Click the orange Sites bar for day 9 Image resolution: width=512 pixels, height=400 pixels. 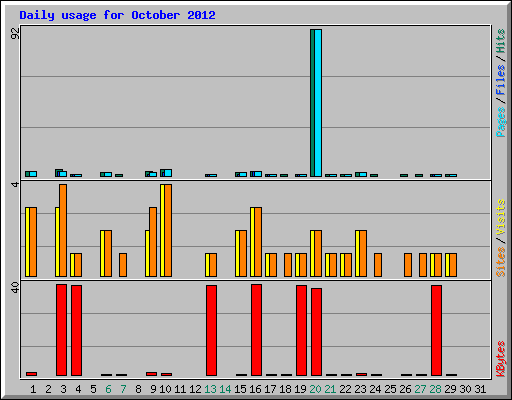coord(153,242)
